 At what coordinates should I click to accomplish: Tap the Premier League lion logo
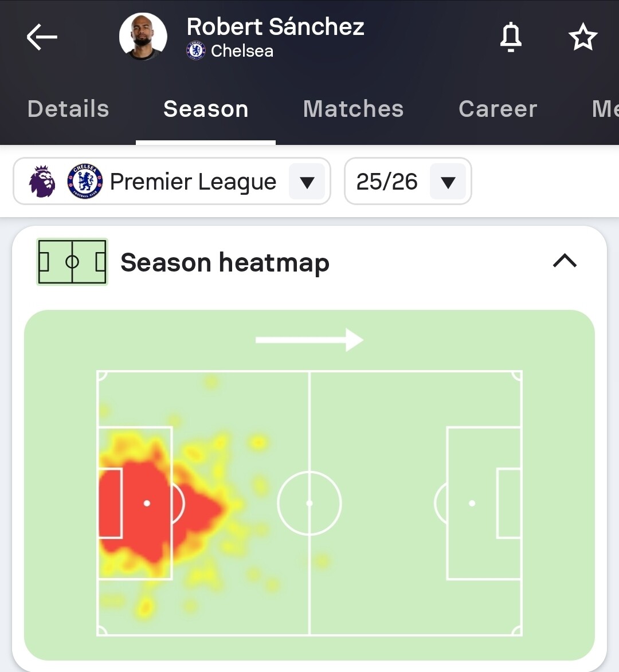[x=42, y=182]
